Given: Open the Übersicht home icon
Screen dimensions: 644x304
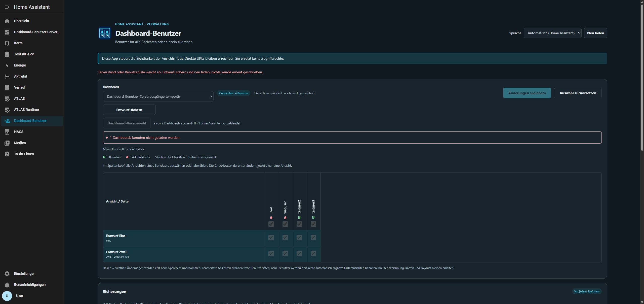Looking at the screenshot, I should pos(7,21).
